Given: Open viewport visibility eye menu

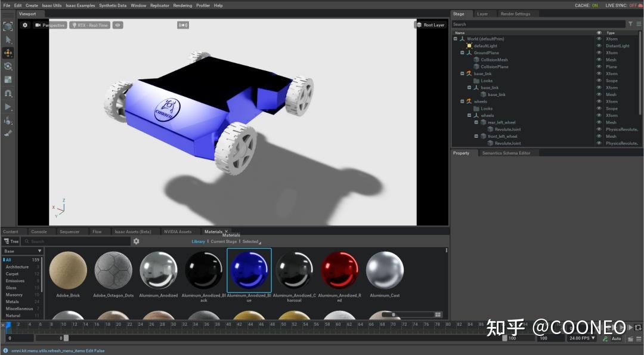Looking at the screenshot, I should (118, 25).
